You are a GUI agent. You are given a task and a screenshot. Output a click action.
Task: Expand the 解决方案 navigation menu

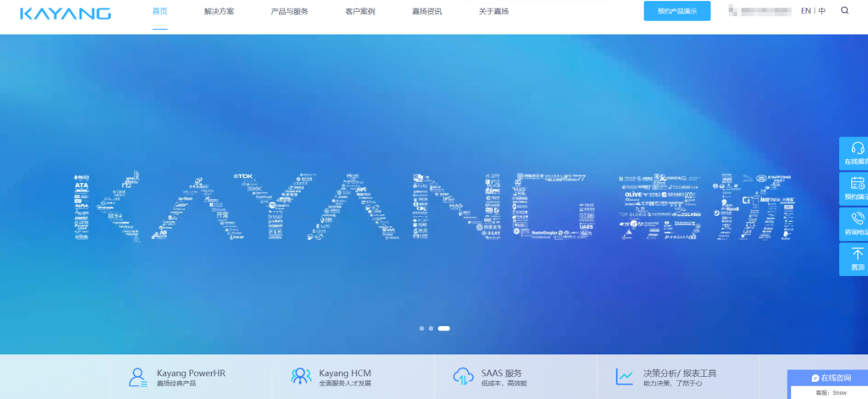[x=220, y=13]
